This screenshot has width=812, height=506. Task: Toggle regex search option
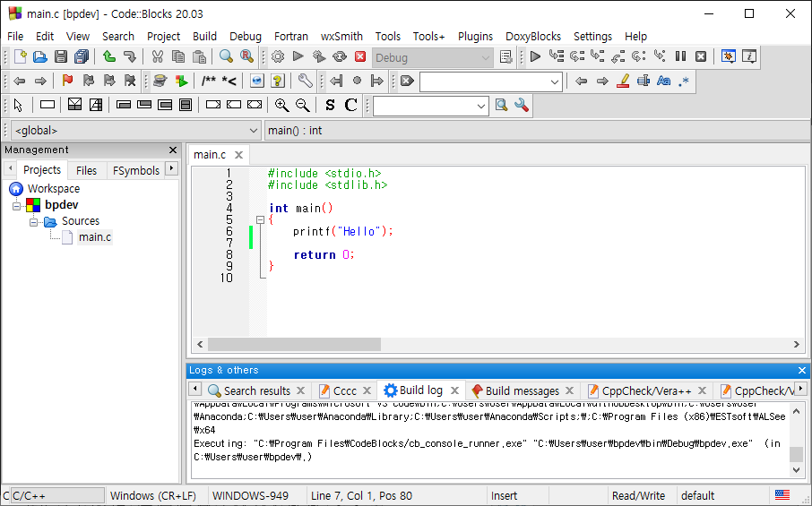point(684,81)
